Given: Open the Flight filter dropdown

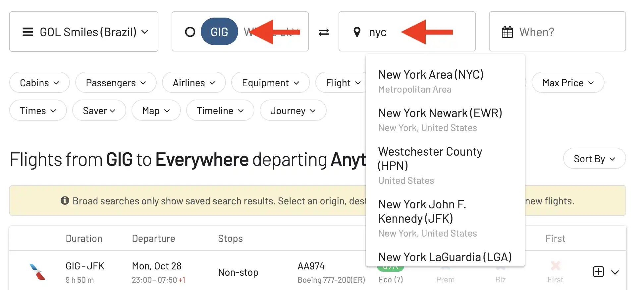Looking at the screenshot, I should (341, 83).
